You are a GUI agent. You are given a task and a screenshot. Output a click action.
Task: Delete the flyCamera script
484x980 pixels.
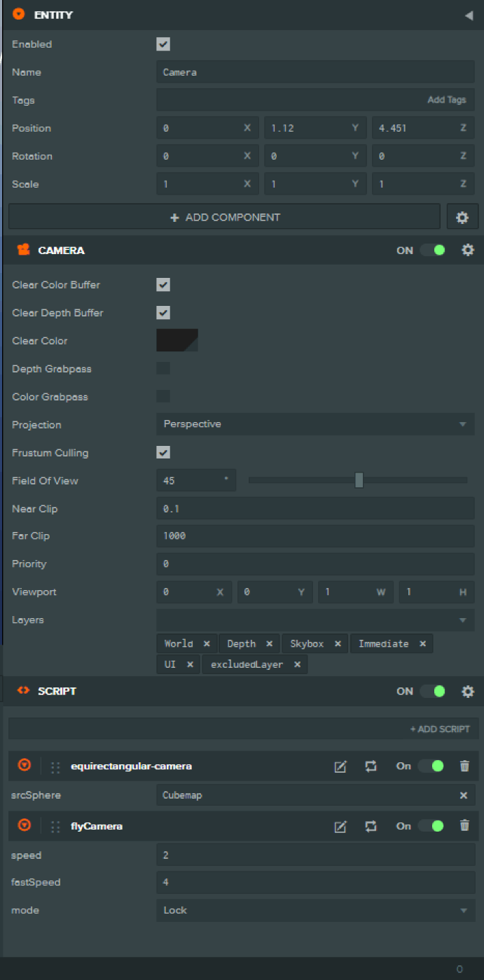click(464, 827)
